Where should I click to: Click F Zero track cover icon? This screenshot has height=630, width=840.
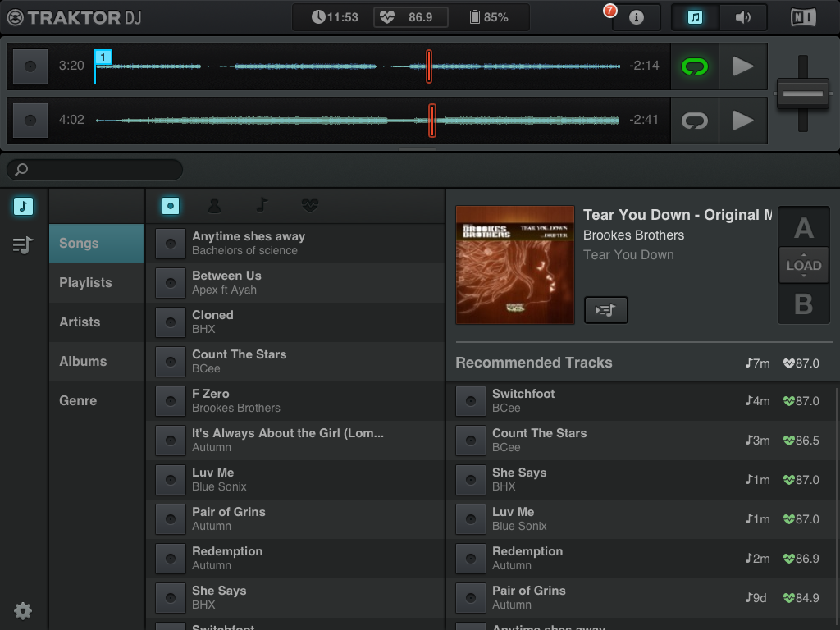pyautogui.click(x=171, y=400)
